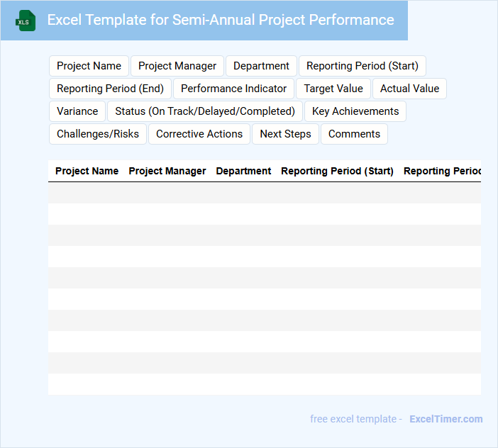Select the Performance Indicator tag
Viewport: 498px width, 448px height.
233,89
